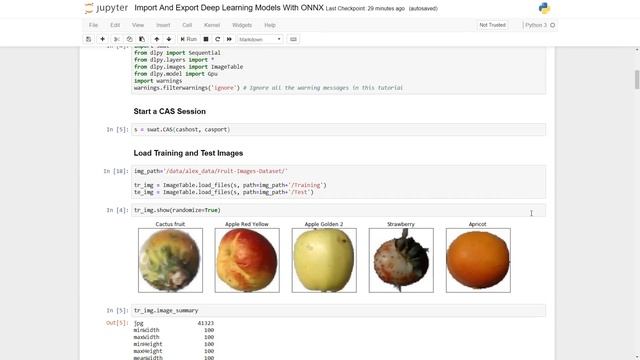Restart the kernel icon
Viewport: 640px width, 360px height.
[218, 39]
